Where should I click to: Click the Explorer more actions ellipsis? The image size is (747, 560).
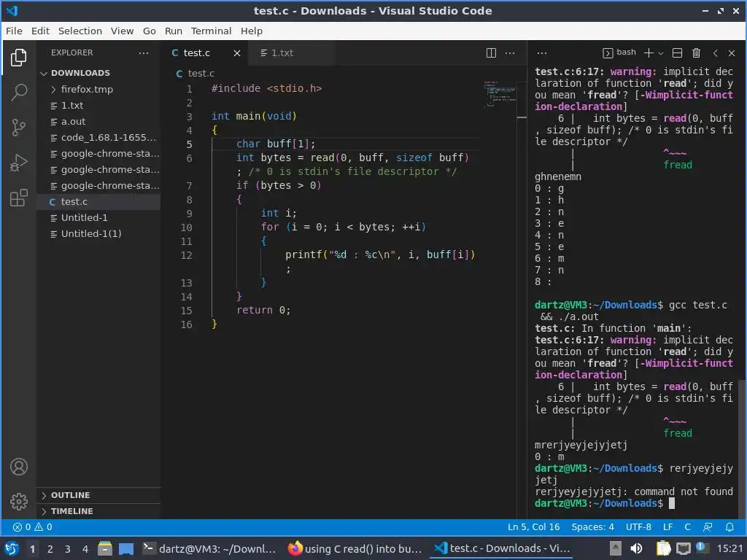[144, 52]
